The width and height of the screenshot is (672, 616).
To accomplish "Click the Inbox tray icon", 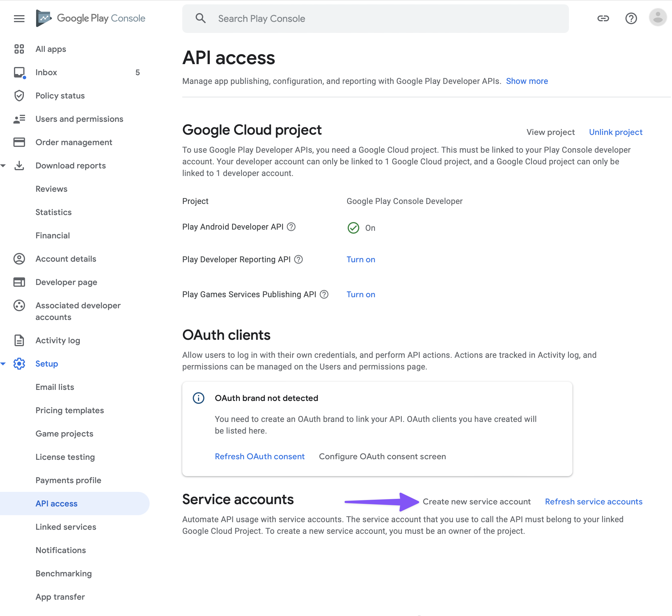I will 19,72.
